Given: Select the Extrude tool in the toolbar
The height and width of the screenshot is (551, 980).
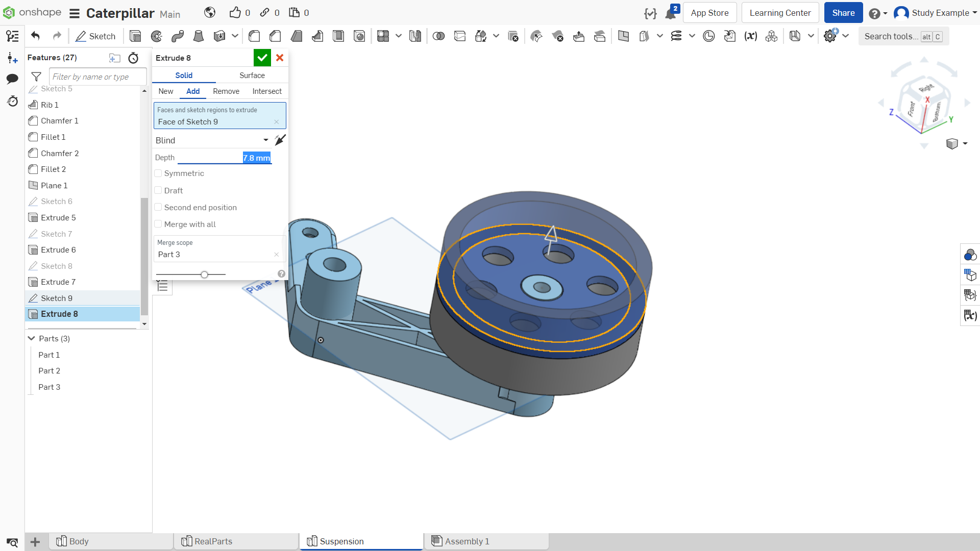Looking at the screenshot, I should [135, 36].
